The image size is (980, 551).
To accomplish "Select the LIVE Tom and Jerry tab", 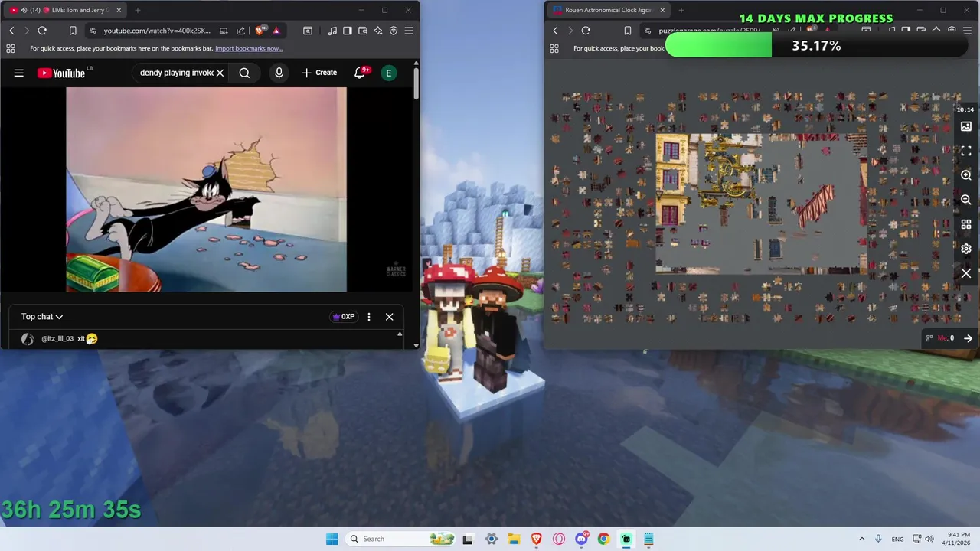I will 65,10.
